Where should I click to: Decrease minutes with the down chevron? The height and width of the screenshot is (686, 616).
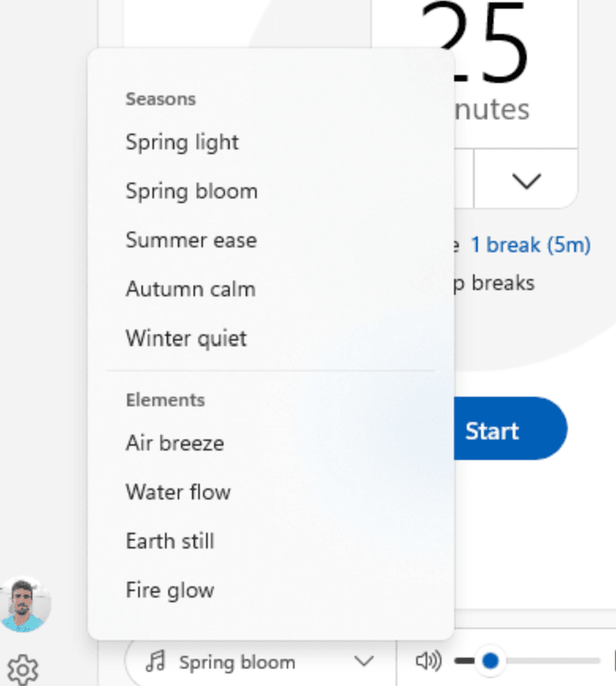pyautogui.click(x=526, y=181)
